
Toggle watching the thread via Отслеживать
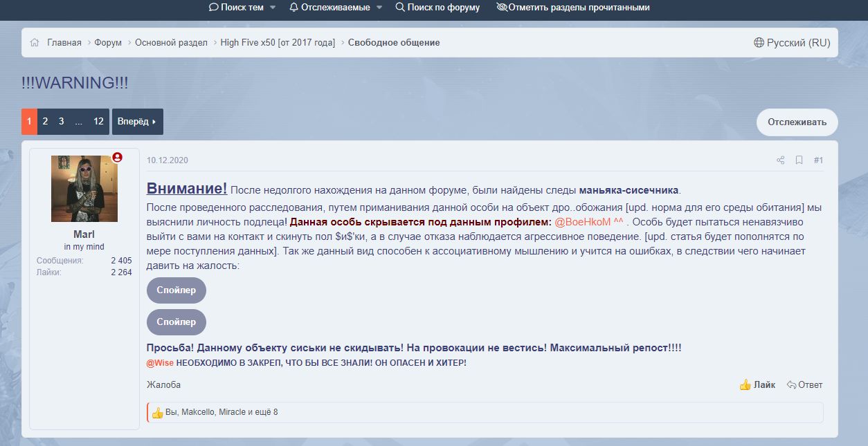click(x=797, y=122)
